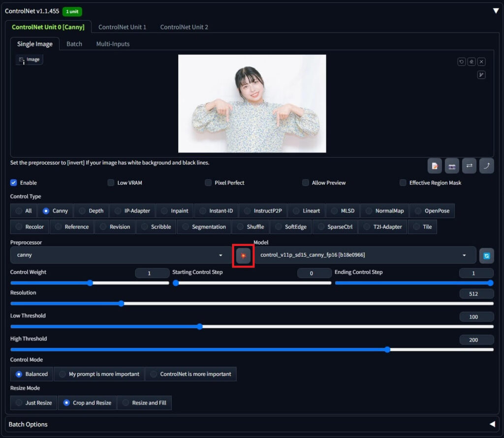Select the OpenPose control type

(x=432, y=211)
